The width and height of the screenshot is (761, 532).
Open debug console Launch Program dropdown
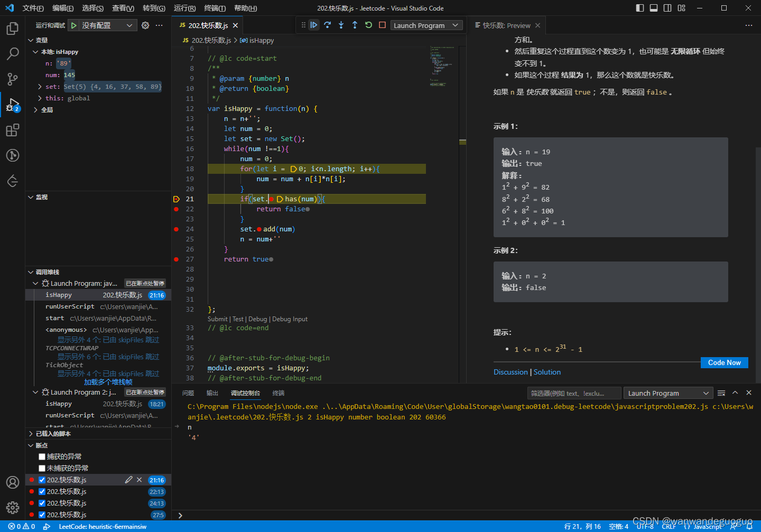pos(668,393)
